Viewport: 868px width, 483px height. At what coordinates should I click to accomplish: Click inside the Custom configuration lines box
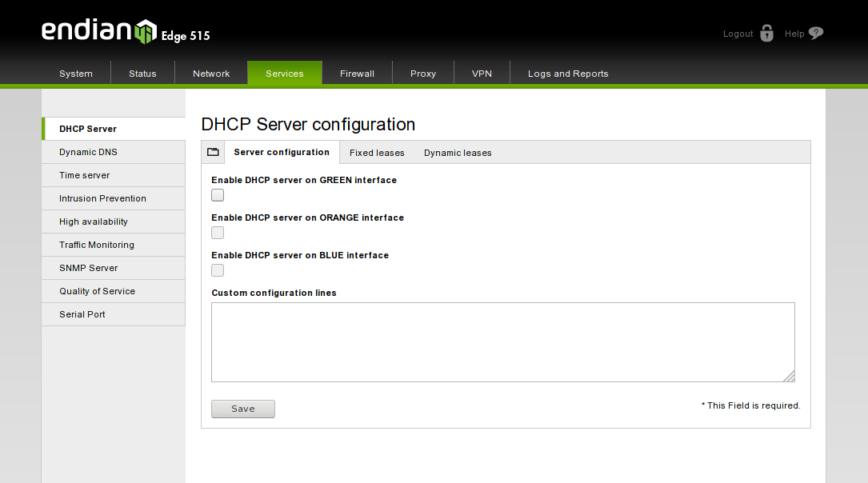[x=502, y=341]
